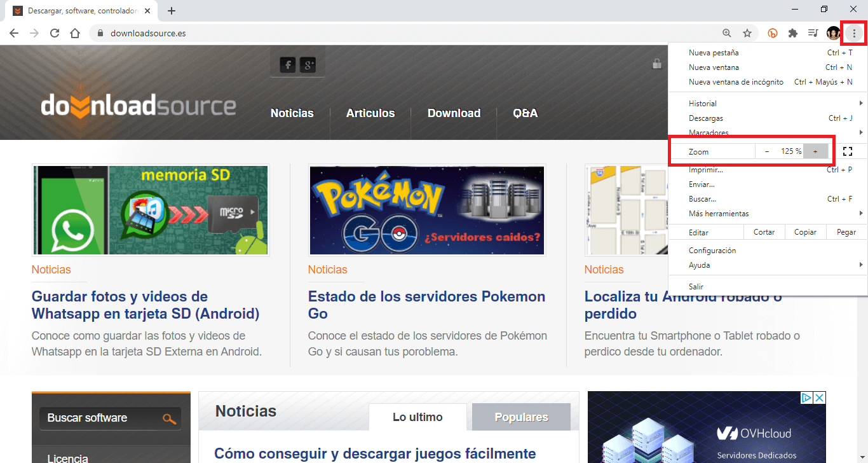Click the three-dot Chrome menu button
Viewport: 868px width, 463px height.
tap(854, 33)
